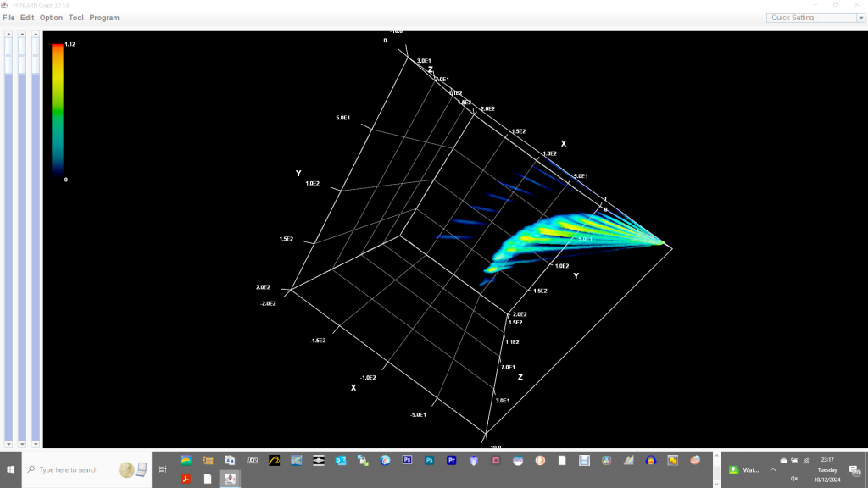Open the blank document icon beside Acrobat
This screenshot has height=488, width=868.
209,480
